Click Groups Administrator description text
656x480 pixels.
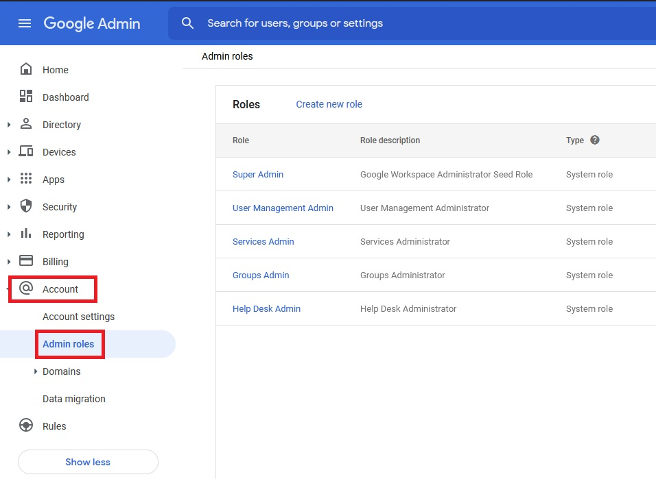click(x=402, y=275)
